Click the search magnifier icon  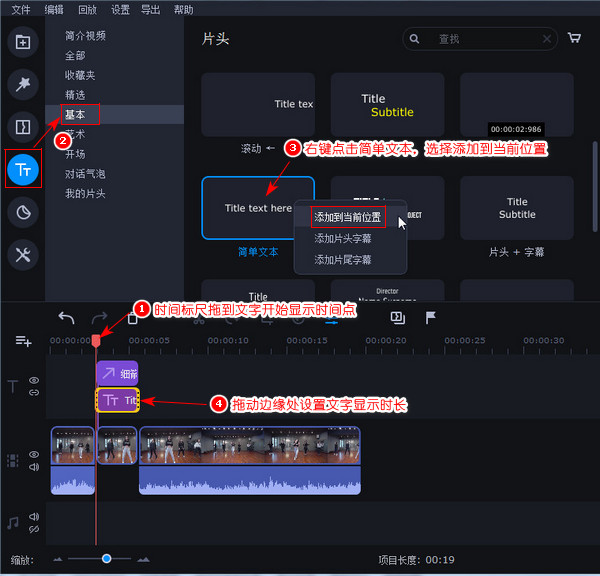(414, 39)
